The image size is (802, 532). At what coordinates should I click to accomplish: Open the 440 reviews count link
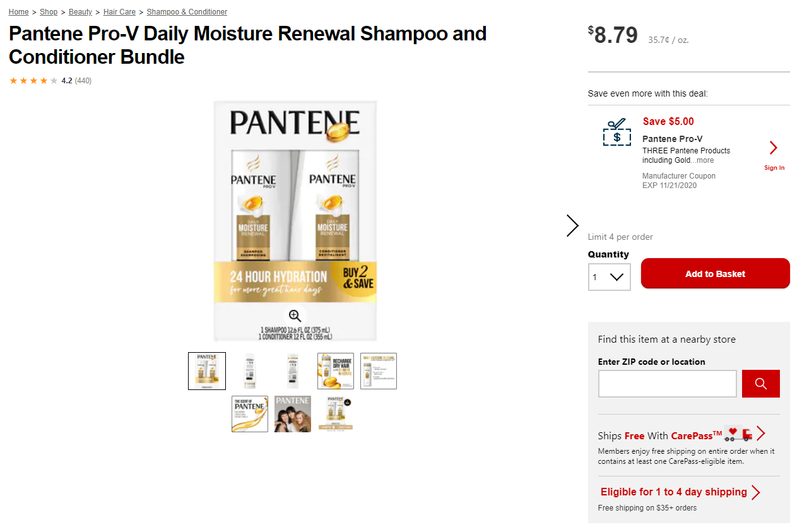tap(83, 81)
